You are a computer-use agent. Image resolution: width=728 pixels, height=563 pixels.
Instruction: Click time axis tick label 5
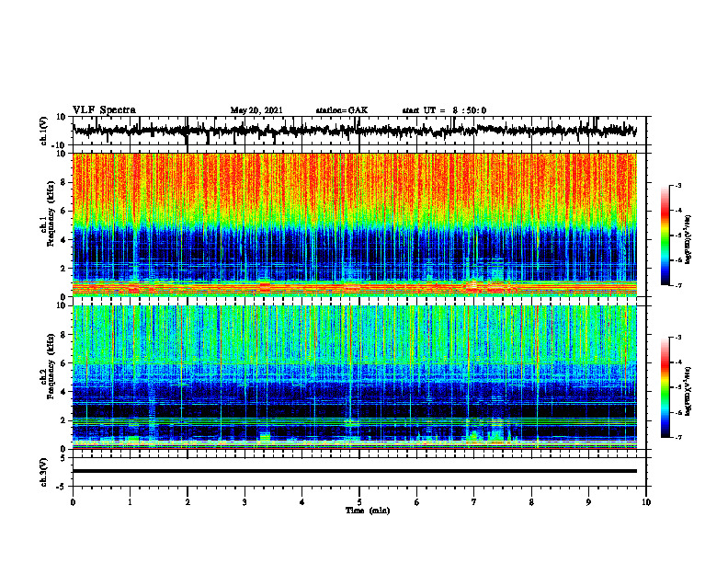pos(359,502)
